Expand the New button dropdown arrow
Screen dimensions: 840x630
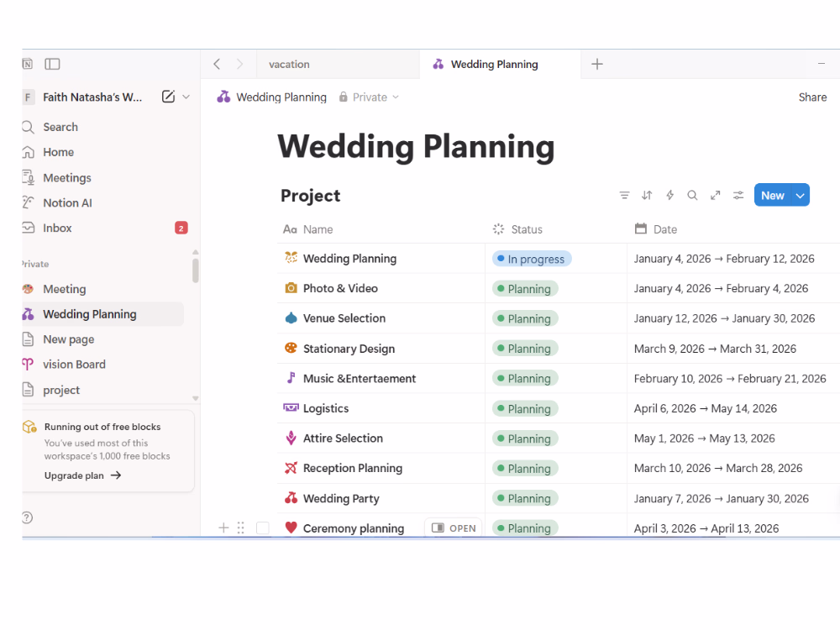coord(801,196)
